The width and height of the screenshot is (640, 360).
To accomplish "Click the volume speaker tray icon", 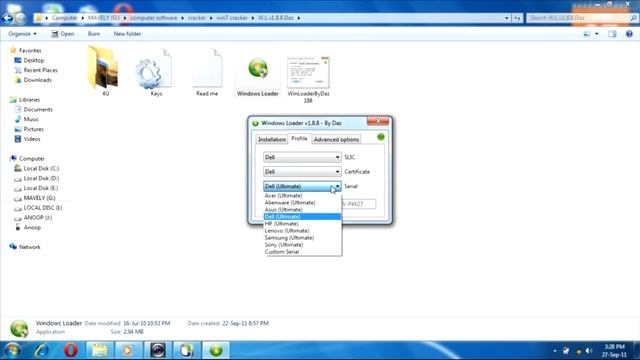I will (589, 351).
